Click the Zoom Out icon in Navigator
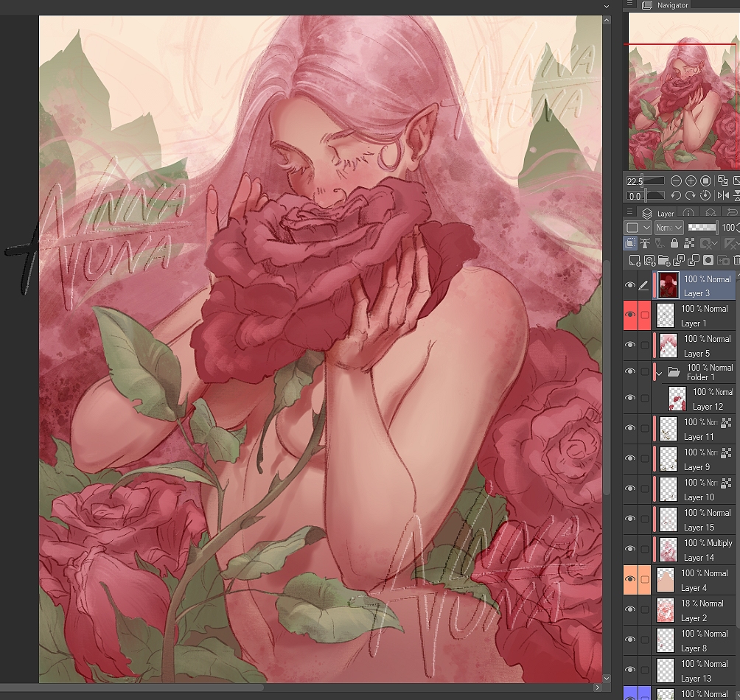Screen dimensions: 740x700 point(675,181)
